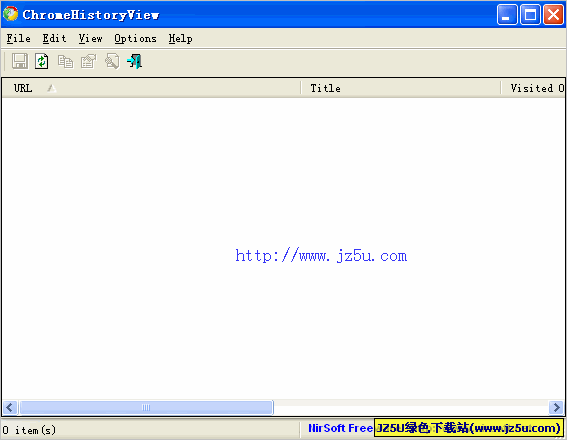Open the File menu
567x440 pixels.
click(x=18, y=38)
